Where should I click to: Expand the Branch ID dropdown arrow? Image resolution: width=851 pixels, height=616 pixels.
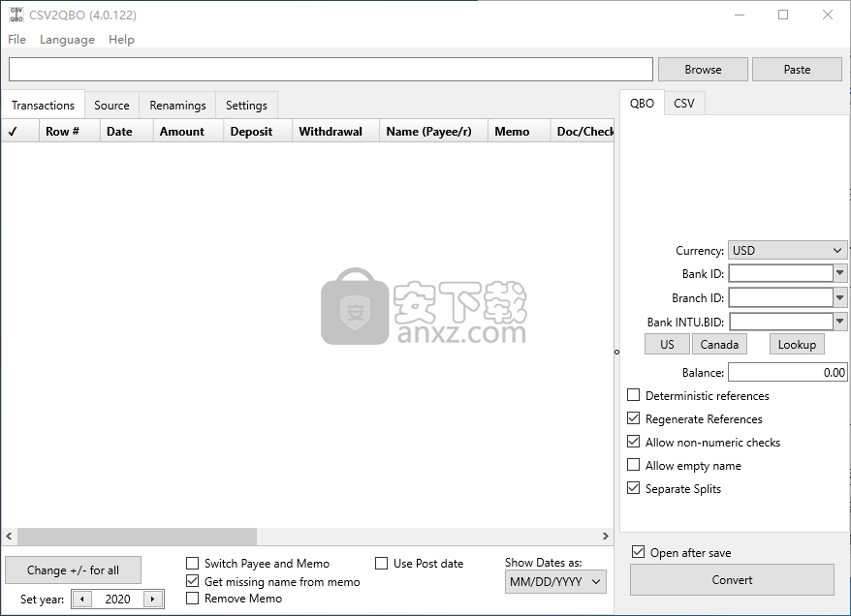tap(839, 297)
